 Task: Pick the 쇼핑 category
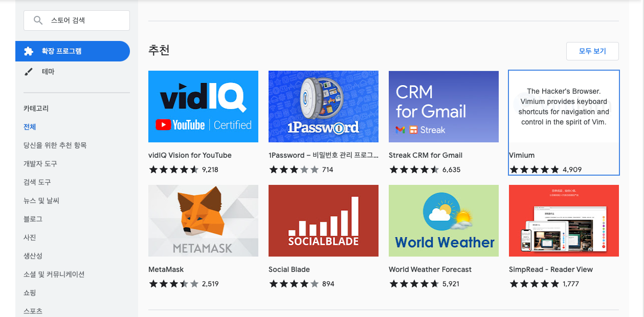click(x=30, y=293)
